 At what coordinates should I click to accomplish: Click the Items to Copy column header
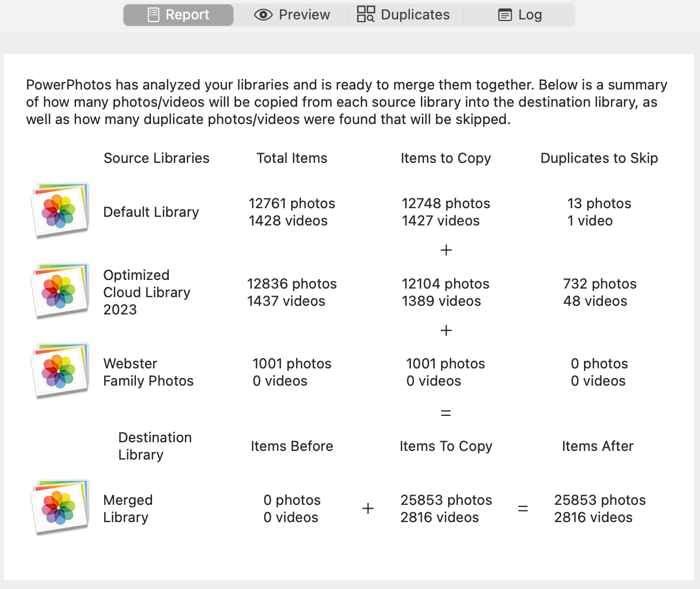click(x=445, y=158)
